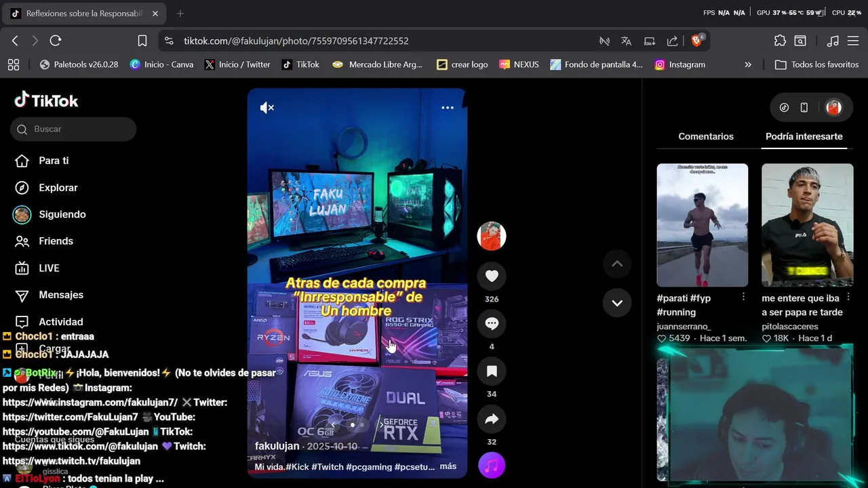The height and width of the screenshot is (488, 868).
Task: Open the NEXUS bookmark
Action: coord(519,64)
